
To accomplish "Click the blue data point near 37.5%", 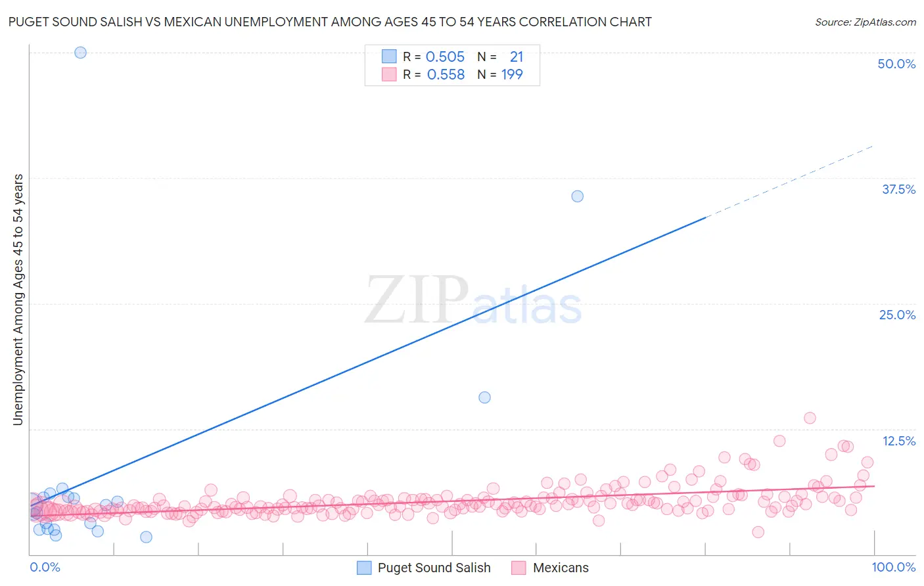I will pyautogui.click(x=577, y=196).
